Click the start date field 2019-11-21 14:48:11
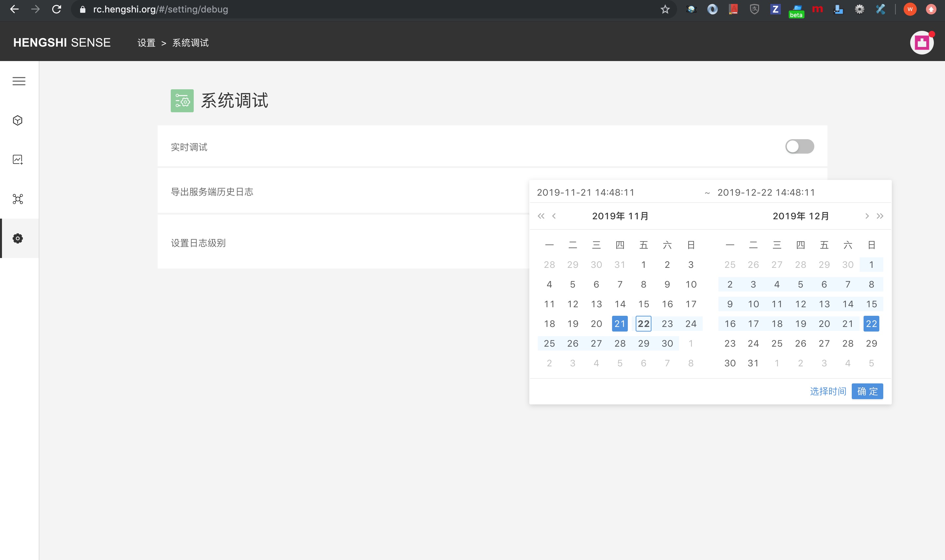The height and width of the screenshot is (560, 945). point(585,192)
